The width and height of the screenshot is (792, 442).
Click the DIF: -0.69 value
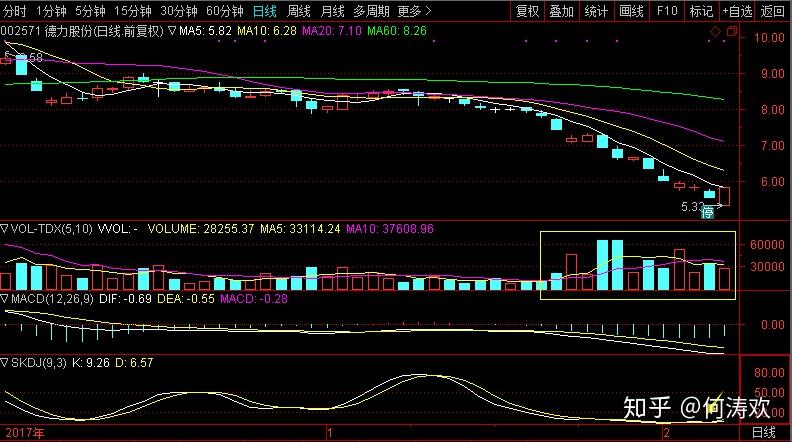(x=125, y=299)
